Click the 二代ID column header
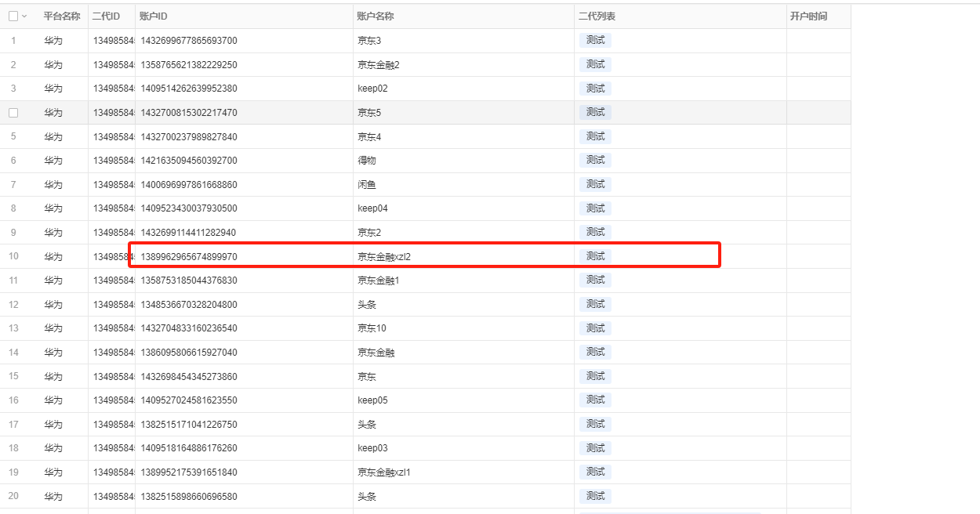 (106, 16)
